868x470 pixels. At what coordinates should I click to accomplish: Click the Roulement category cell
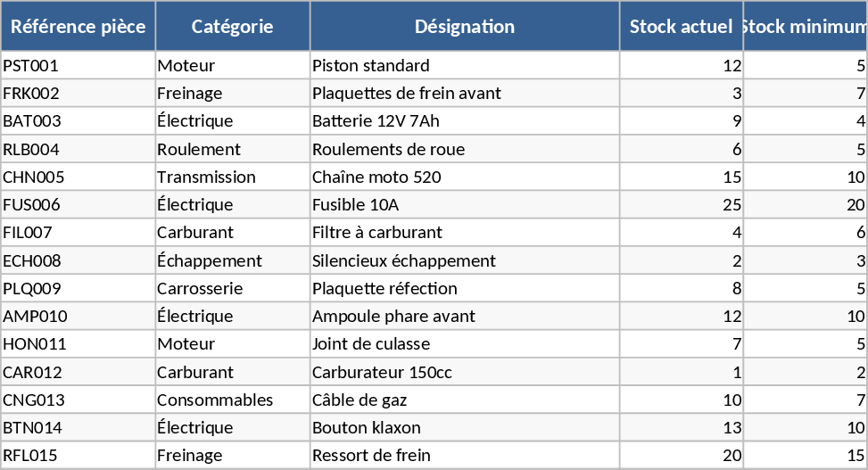click(x=232, y=149)
